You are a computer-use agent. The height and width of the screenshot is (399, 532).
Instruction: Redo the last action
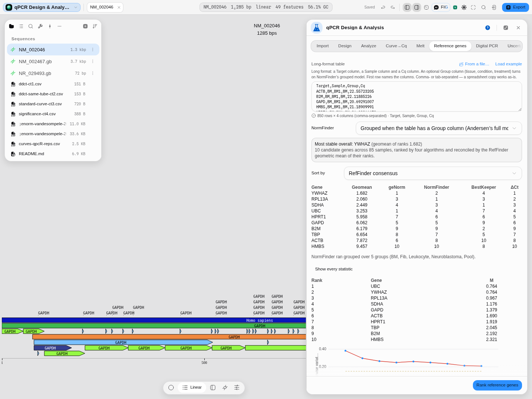393,7
